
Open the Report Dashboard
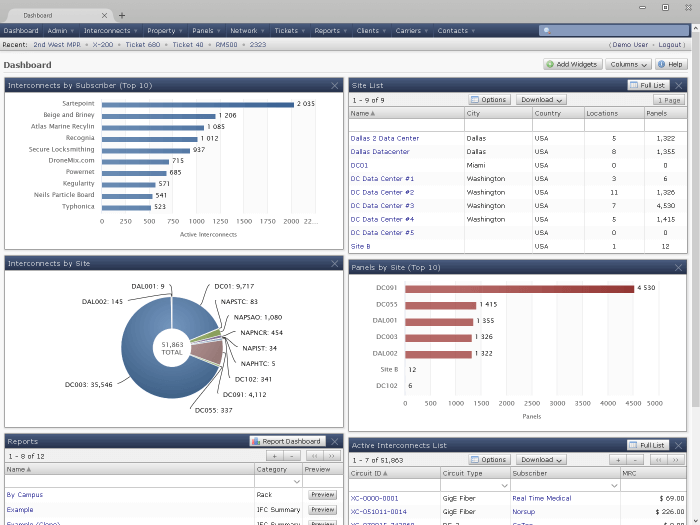click(286, 441)
